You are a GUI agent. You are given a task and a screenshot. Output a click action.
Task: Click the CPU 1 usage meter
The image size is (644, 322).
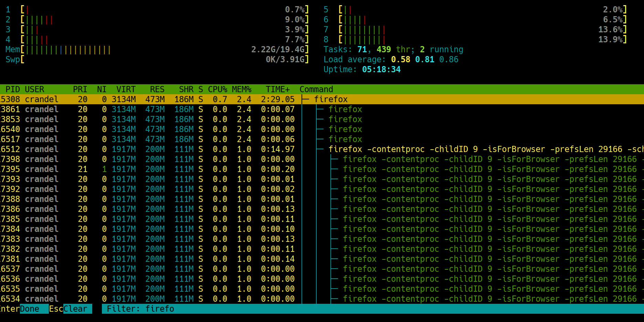pos(157,10)
